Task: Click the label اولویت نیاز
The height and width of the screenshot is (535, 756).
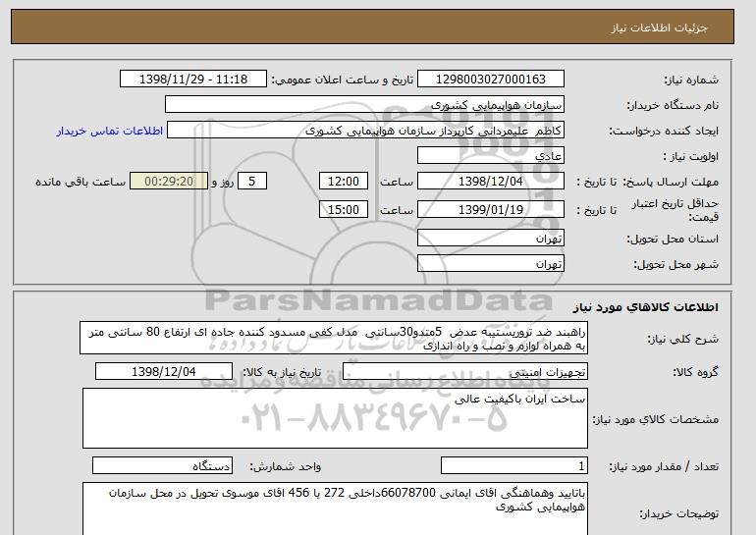Action: pos(691,157)
